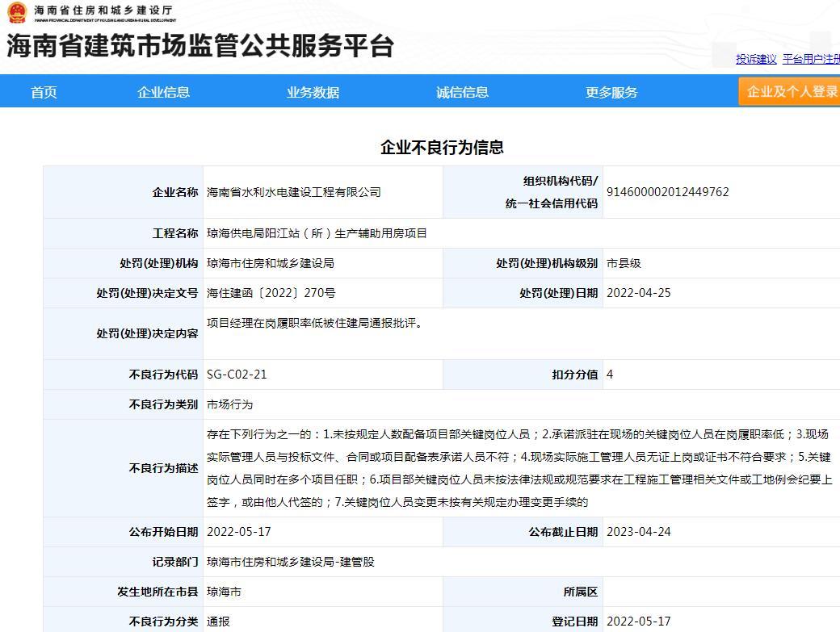Click publish start date 2022-05-17

(239, 532)
